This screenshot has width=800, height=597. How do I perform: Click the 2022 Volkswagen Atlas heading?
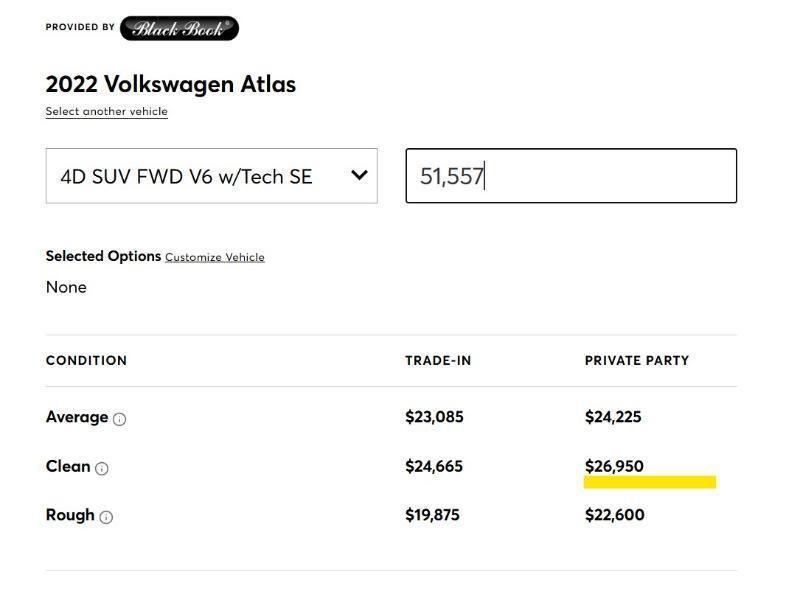[x=171, y=84]
